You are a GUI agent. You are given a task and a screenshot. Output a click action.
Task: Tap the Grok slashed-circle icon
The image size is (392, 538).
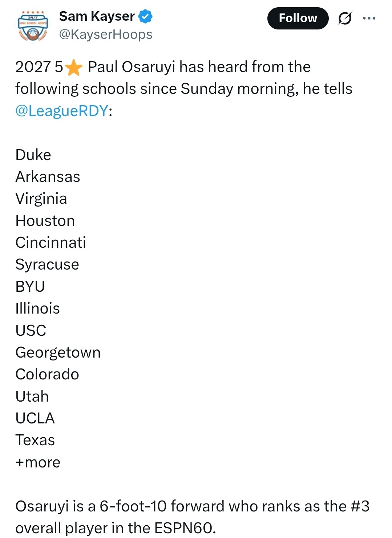[344, 18]
